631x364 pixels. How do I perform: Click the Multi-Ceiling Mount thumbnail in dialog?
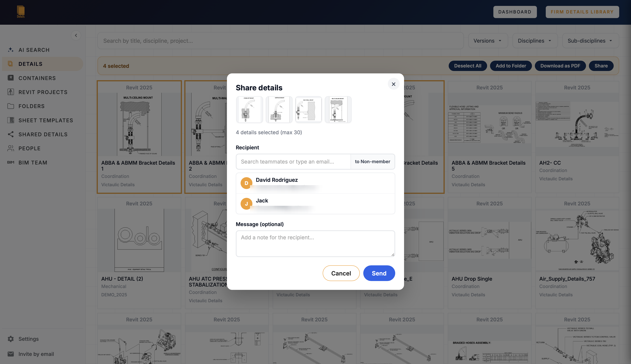click(x=338, y=110)
